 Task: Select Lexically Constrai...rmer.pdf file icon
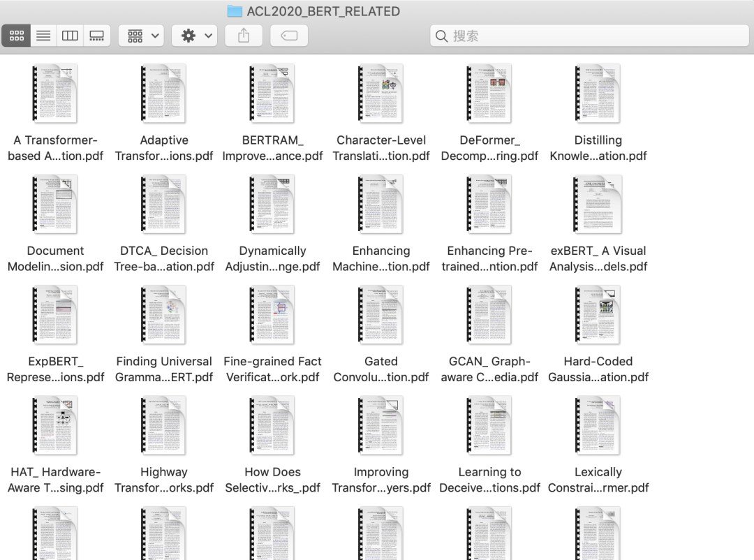(598, 425)
